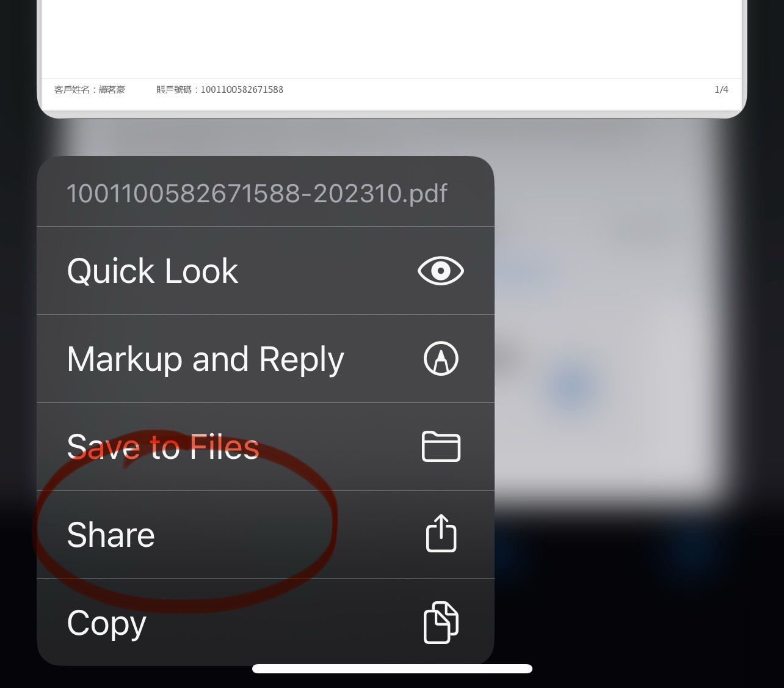The width and height of the screenshot is (784, 688).
Task: Tap the Save to Files folder icon
Action: [441, 446]
